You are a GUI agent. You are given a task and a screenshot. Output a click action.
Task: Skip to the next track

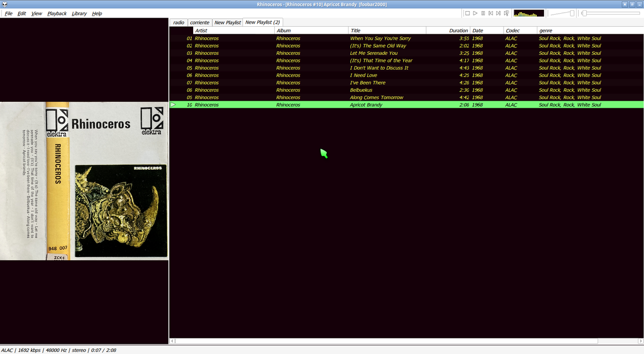pyautogui.click(x=499, y=13)
